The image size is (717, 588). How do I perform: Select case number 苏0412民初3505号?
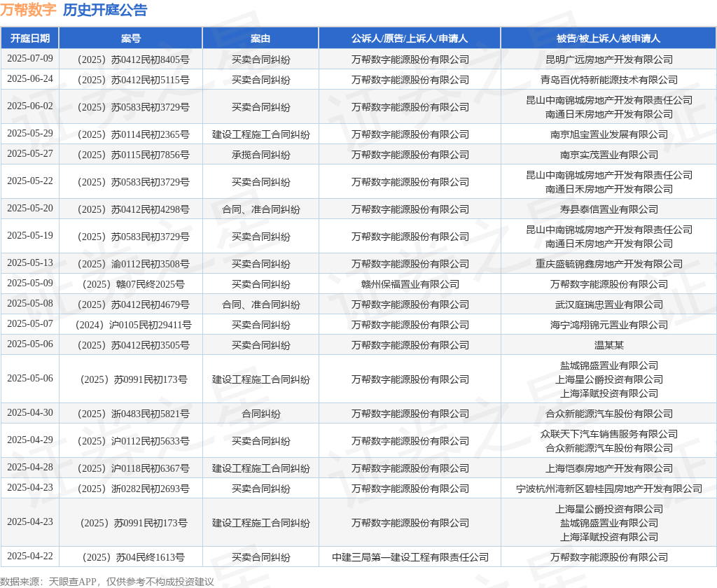[134, 345]
